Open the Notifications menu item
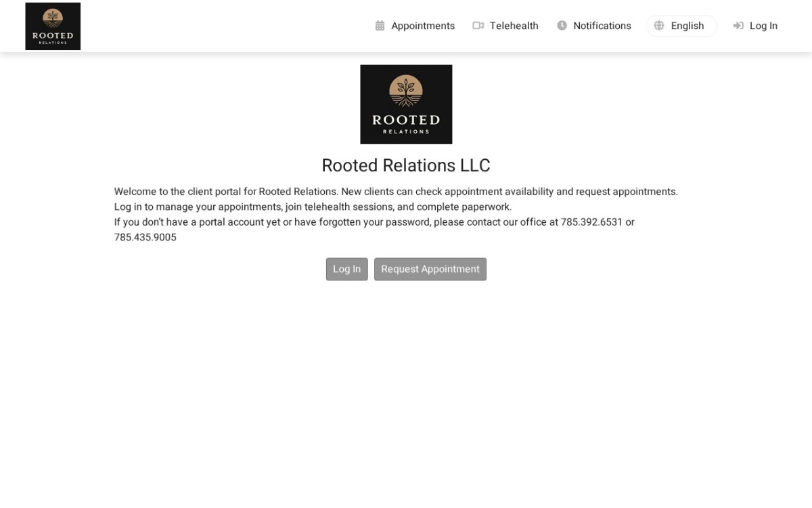This screenshot has width=812, height=508. 594,26
